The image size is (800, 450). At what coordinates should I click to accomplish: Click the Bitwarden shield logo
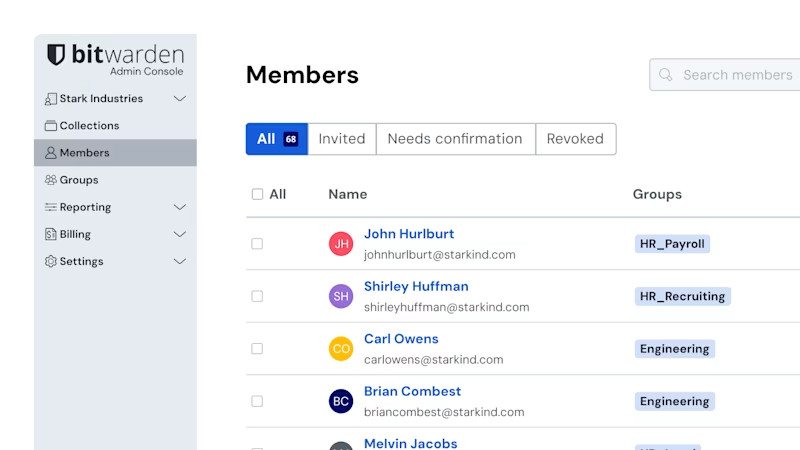coord(56,55)
